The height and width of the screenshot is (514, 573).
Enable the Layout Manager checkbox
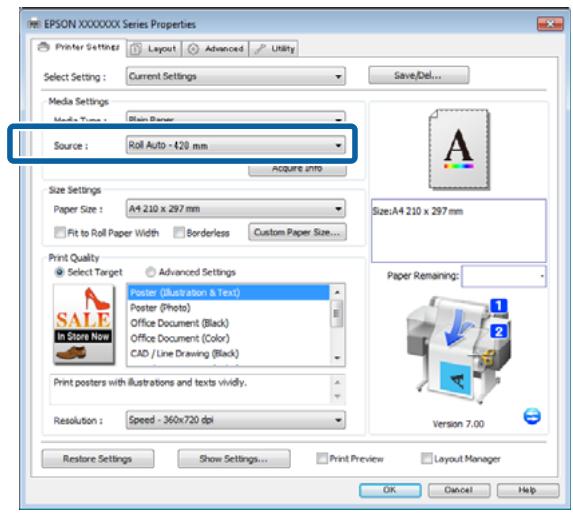tap(426, 458)
